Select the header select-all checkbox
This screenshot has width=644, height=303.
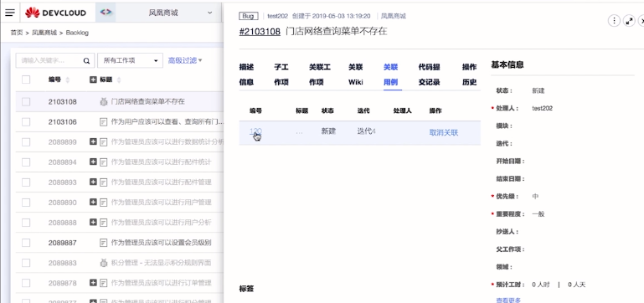click(x=26, y=80)
